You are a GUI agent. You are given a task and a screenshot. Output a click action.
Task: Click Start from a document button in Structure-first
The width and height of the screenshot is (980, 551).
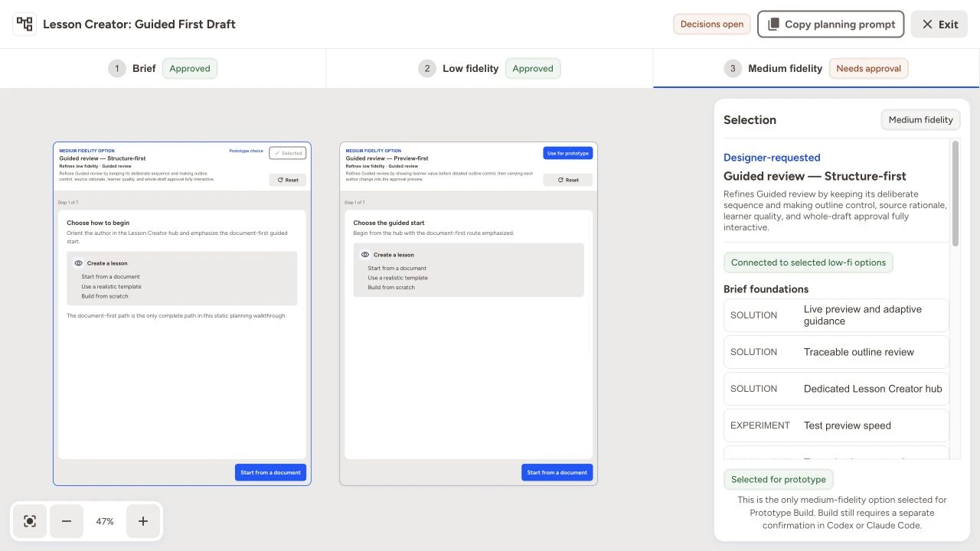(x=270, y=472)
